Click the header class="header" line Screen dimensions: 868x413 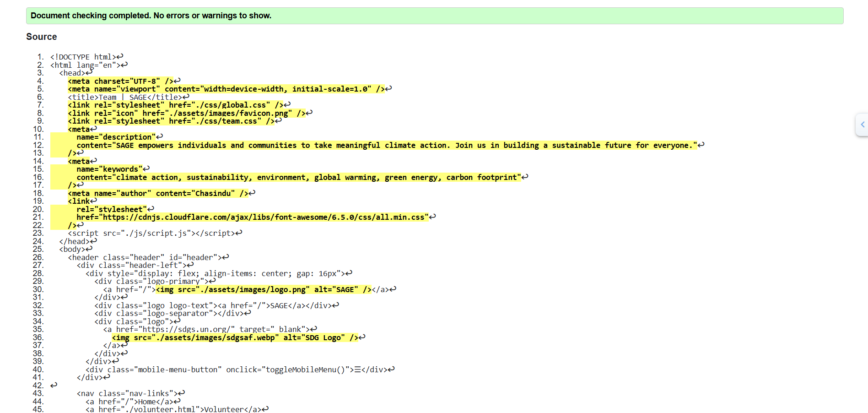148,257
